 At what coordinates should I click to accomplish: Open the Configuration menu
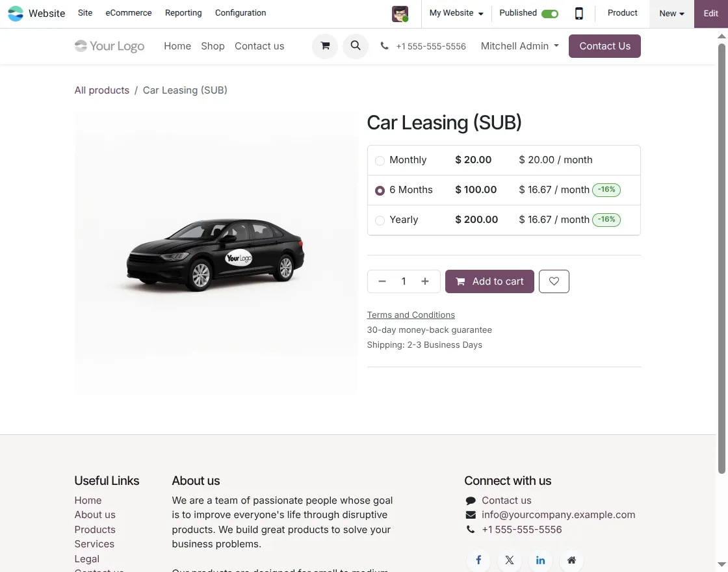(x=240, y=12)
